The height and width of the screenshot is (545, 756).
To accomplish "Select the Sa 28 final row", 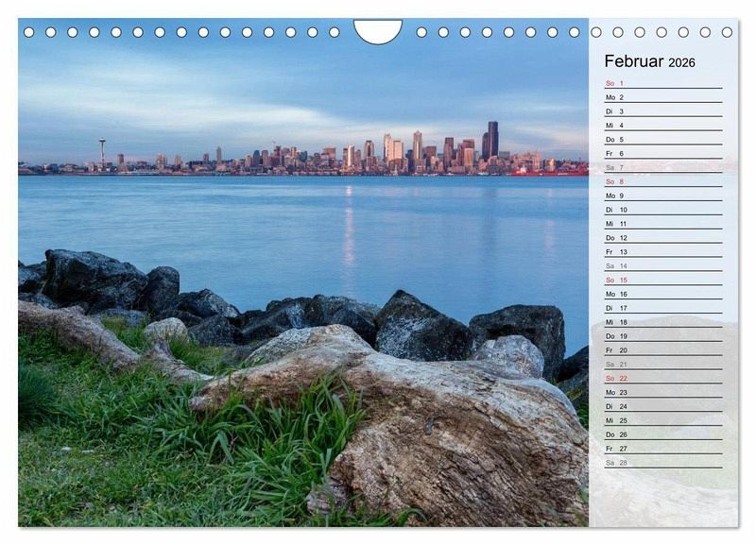I will (662, 463).
